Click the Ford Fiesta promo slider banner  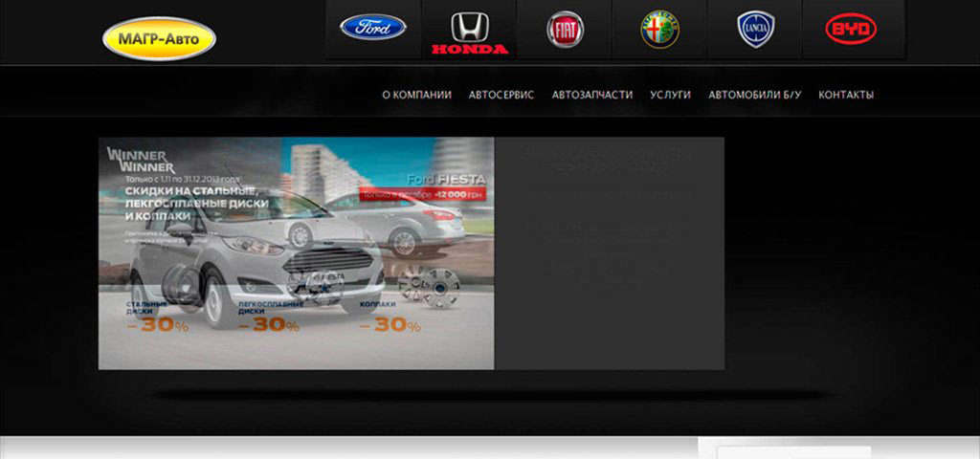(297, 252)
